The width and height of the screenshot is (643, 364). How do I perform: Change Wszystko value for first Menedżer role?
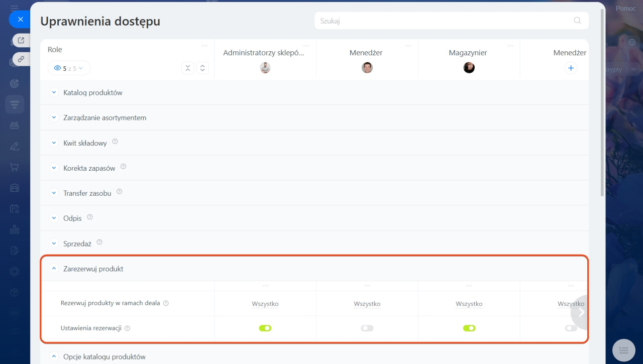click(367, 304)
